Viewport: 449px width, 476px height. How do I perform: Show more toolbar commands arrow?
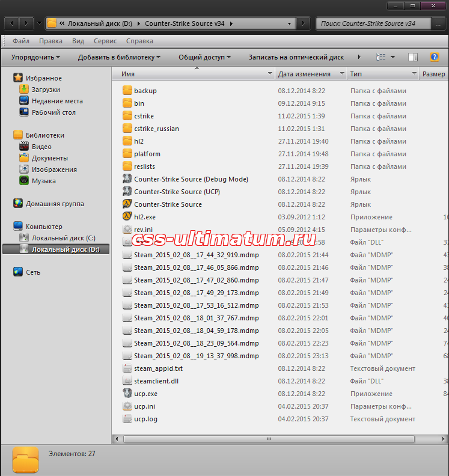pyautogui.click(x=359, y=56)
